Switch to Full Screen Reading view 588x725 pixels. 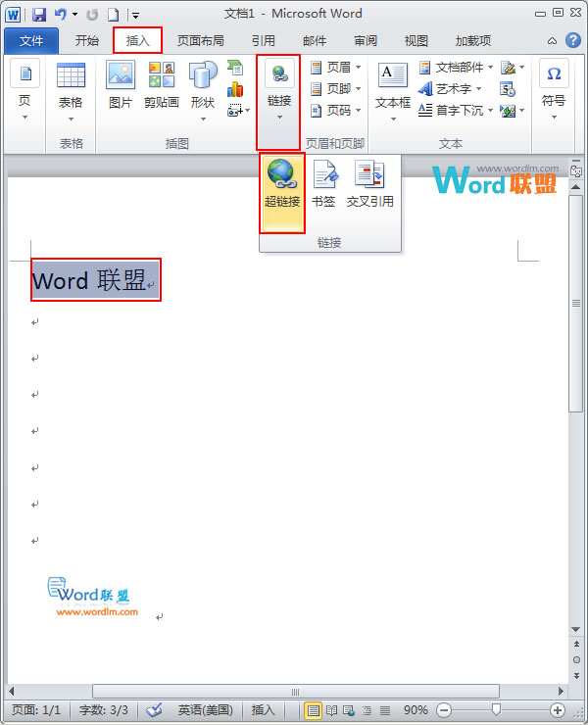coord(331,709)
